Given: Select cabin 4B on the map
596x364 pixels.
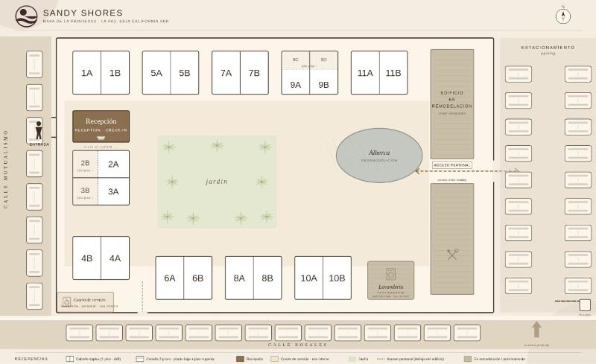Looking at the screenshot, I should point(86,258).
